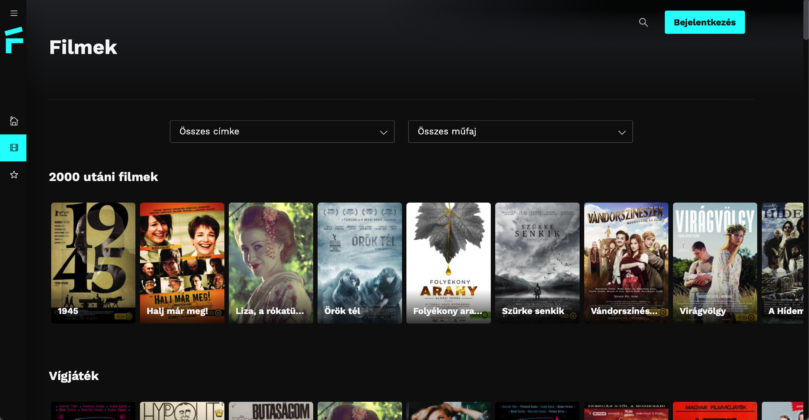This screenshot has width=809, height=420.
Task: Open the 1945 movie poster
Action: pos(93,262)
